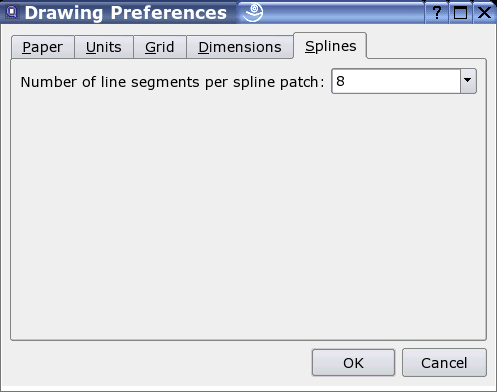Click the blank title bar area beside the swirl icon
This screenshot has height=392, width=497.
[343, 13]
